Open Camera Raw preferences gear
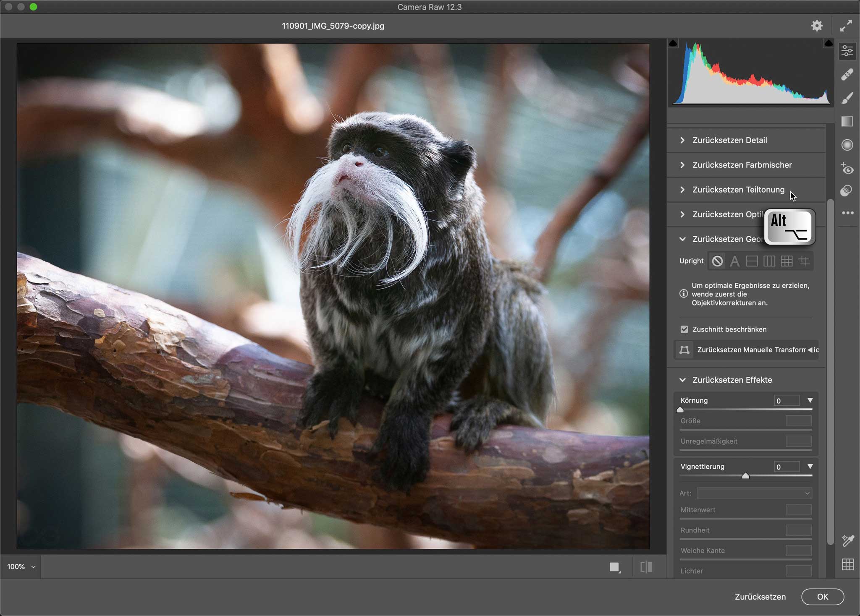 click(816, 26)
